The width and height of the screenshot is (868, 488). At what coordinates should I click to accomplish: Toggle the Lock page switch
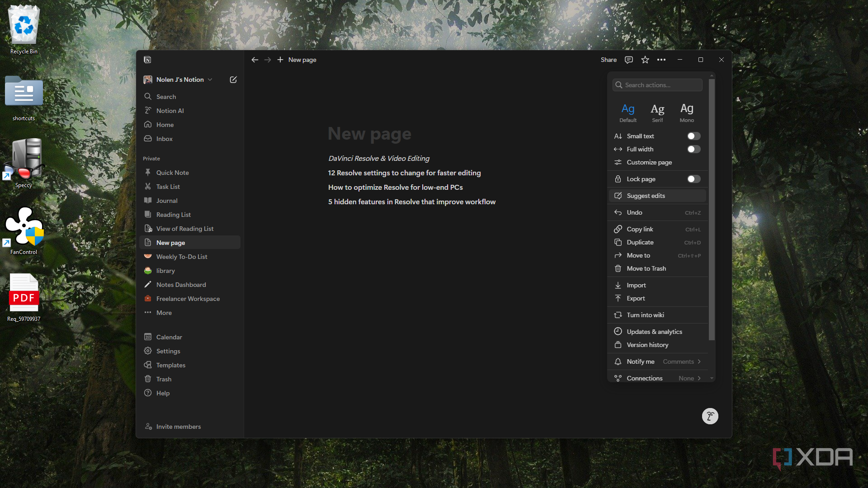pyautogui.click(x=694, y=179)
